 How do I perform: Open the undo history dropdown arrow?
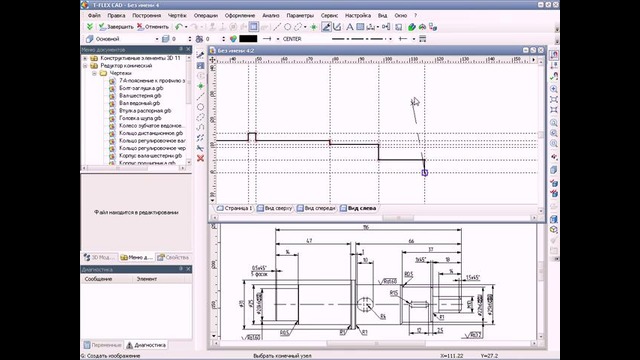click(x=186, y=27)
